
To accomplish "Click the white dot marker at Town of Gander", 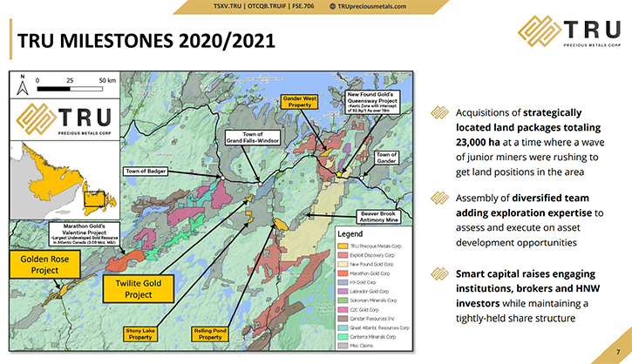I will click(x=362, y=178).
